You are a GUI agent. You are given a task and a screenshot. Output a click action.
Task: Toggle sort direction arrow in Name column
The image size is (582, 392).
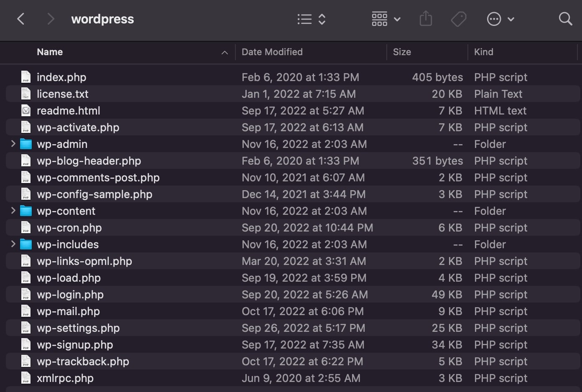[x=225, y=52]
